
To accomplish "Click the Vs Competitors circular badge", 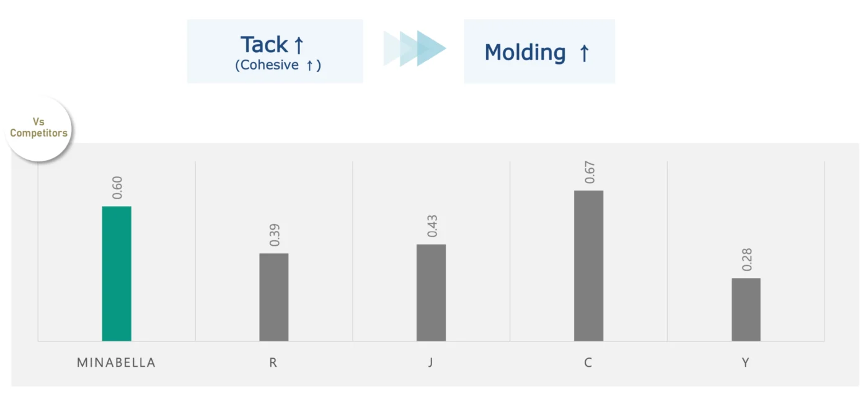I will 38,128.
